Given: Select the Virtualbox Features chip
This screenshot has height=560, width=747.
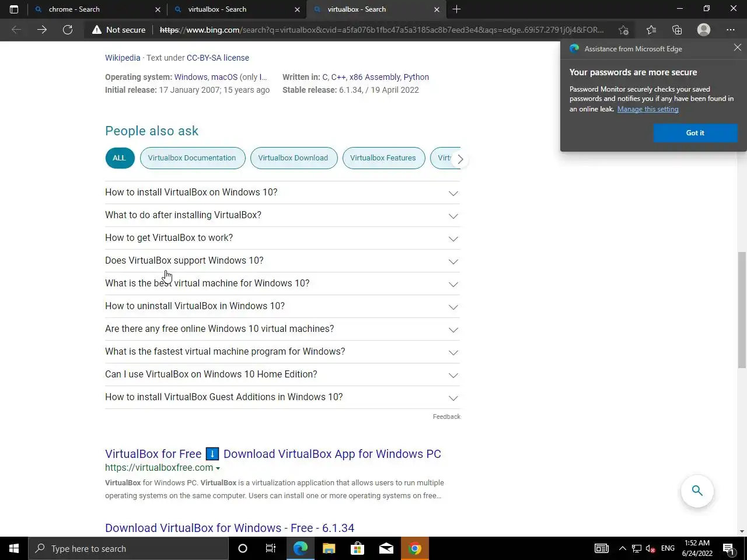Looking at the screenshot, I should click(x=383, y=158).
